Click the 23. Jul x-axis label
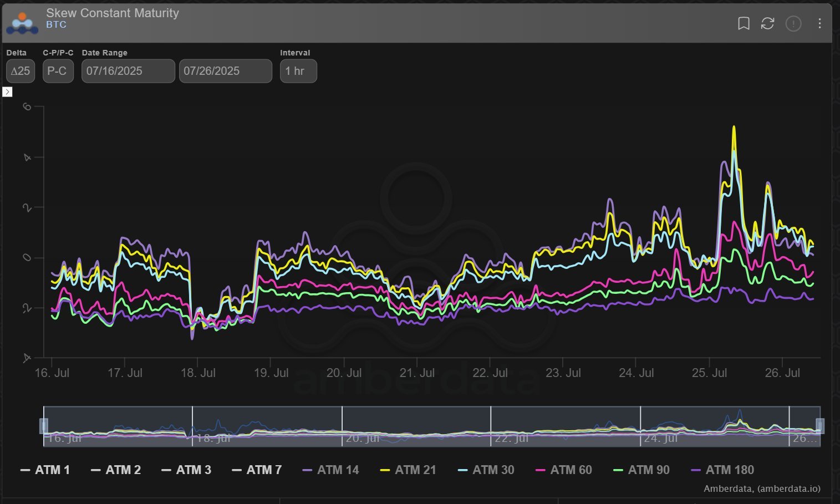 coord(563,373)
